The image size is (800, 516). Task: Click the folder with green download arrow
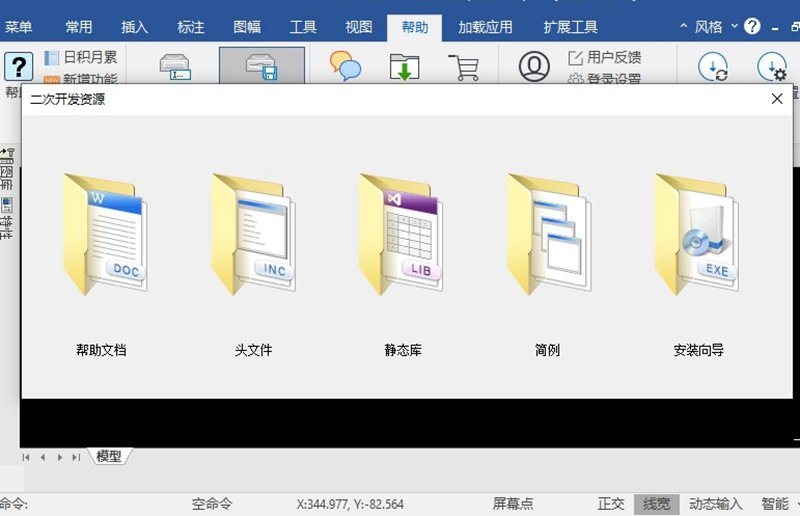(404, 67)
